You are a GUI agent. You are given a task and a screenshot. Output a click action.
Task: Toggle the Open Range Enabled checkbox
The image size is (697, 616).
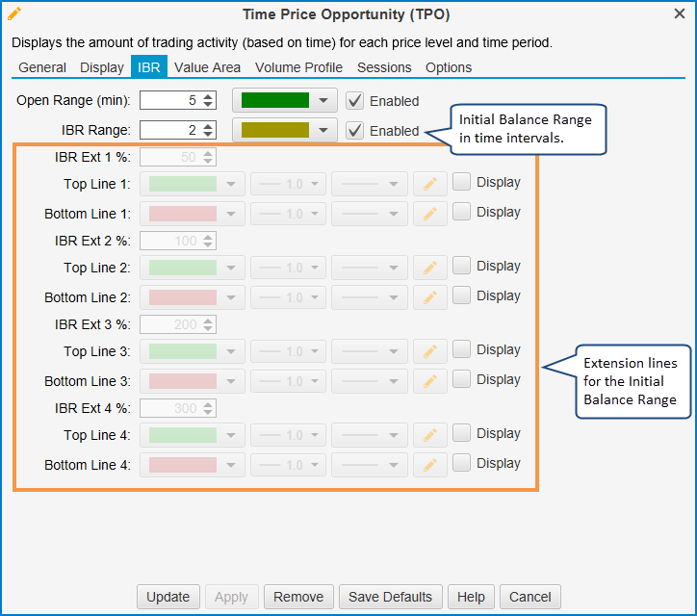355,100
